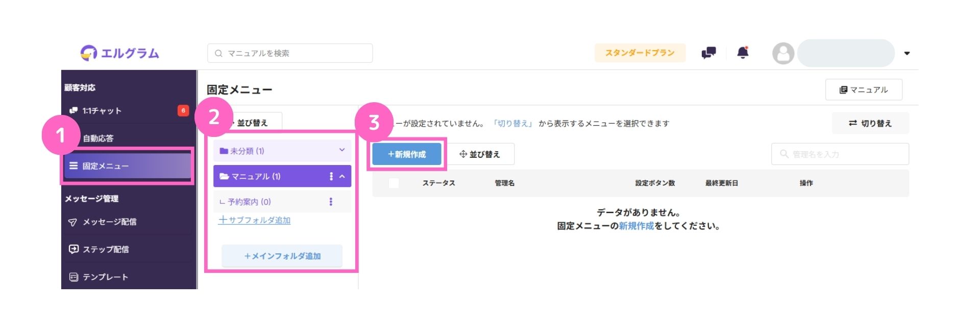Click the template icon beside テンプレート
980x327 pixels.
[73, 277]
